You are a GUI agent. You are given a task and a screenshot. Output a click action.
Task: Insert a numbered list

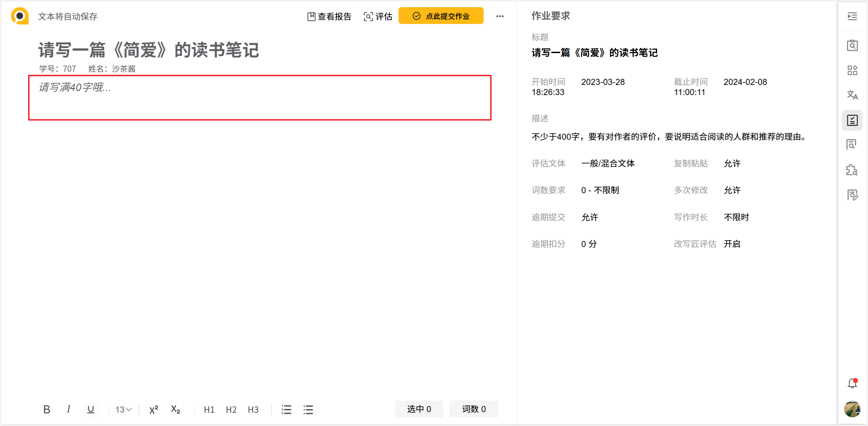pyautogui.click(x=286, y=409)
